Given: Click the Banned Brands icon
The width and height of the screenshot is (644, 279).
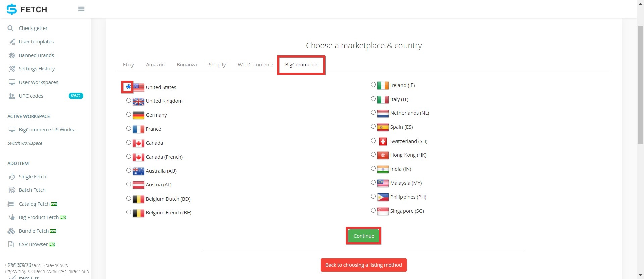Looking at the screenshot, I should pos(12,55).
